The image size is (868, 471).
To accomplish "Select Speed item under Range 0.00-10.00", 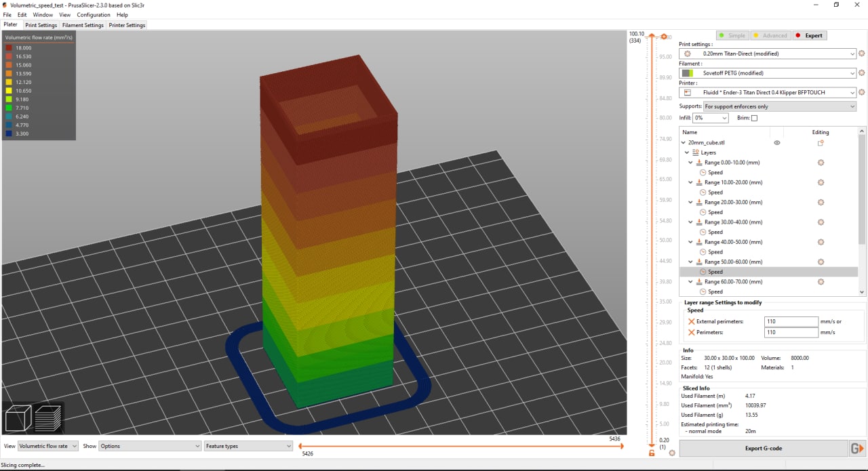I will coord(715,172).
